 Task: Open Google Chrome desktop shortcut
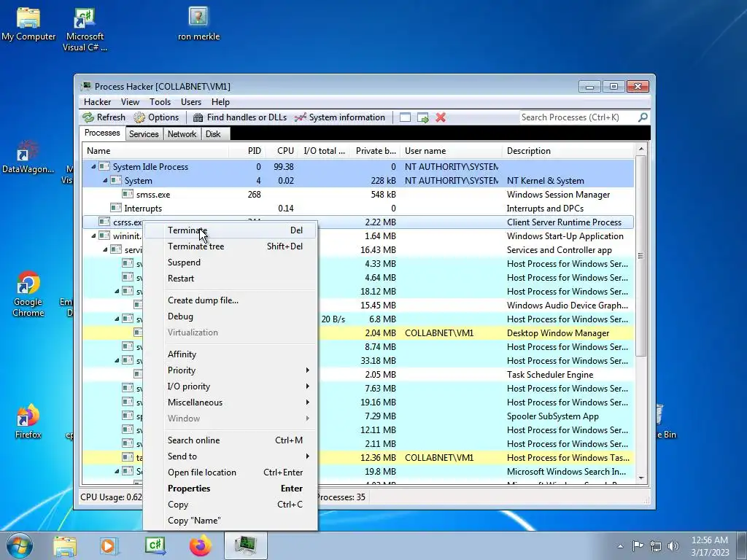(x=28, y=294)
